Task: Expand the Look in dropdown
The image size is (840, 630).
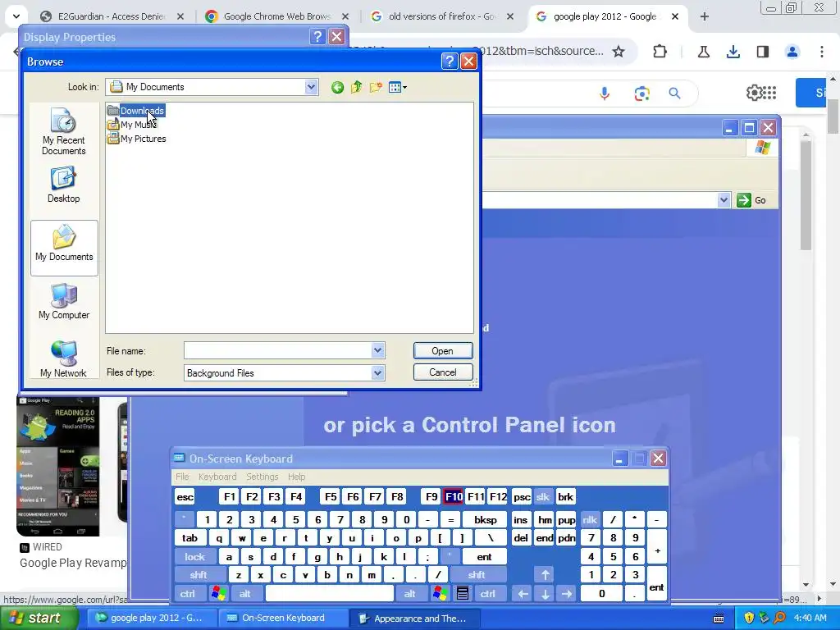Action: point(311,87)
